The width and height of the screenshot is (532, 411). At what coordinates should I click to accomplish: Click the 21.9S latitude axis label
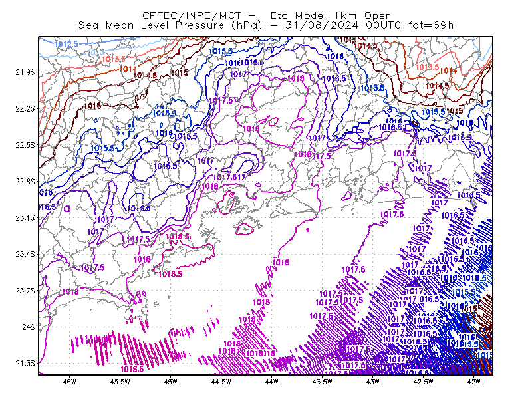[x=25, y=72]
